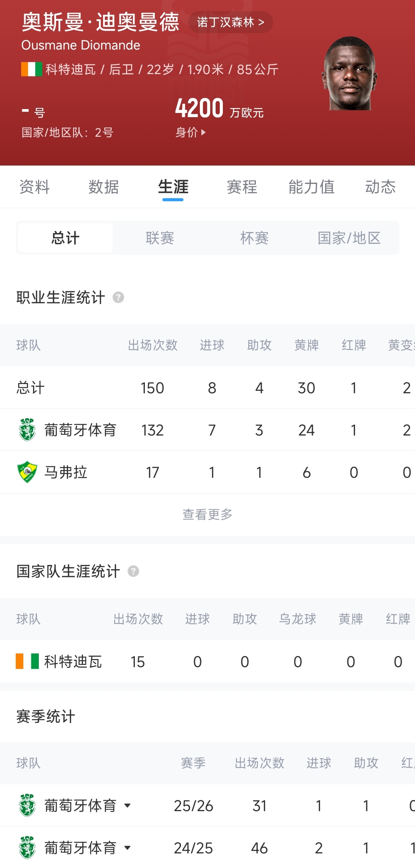This screenshot has height=868, width=415.
Task: Switch the filter to 国家/地区
Action: [x=349, y=238]
